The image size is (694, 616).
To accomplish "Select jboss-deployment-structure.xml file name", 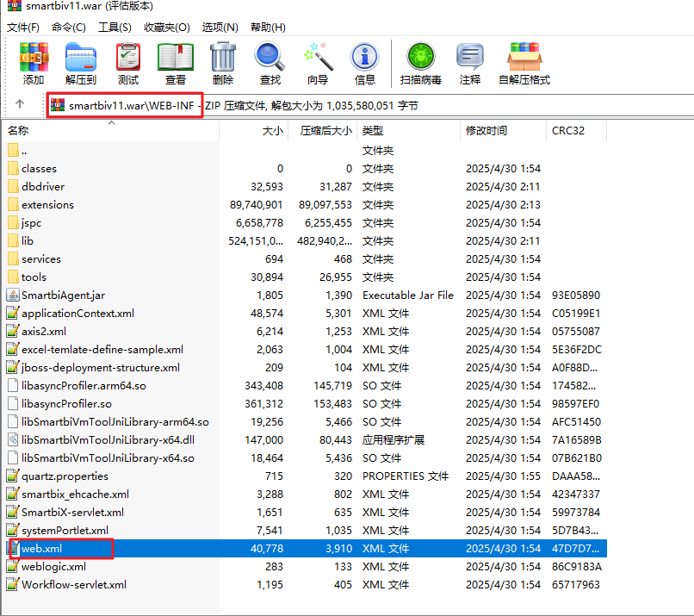I will point(101,368).
